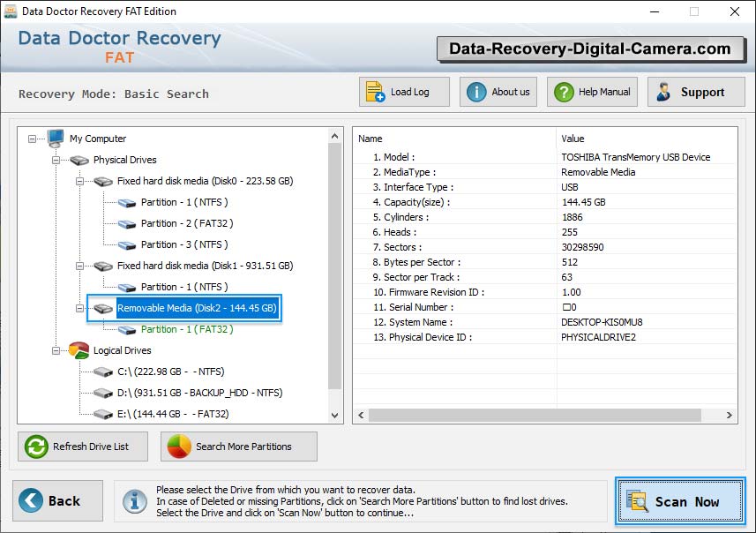Go Back to the previous step
Viewport: 756px width, 533px height.
[58, 500]
